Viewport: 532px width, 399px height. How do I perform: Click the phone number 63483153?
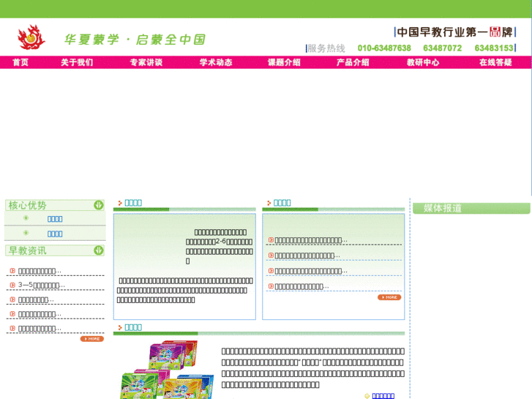tap(494, 48)
